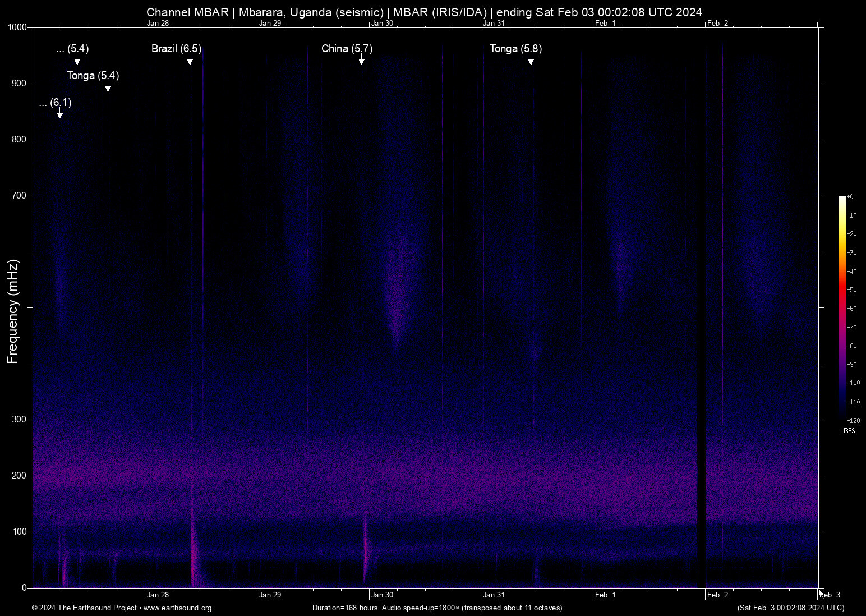Click the Jan 30 label on the bottom axis

[x=382, y=595]
